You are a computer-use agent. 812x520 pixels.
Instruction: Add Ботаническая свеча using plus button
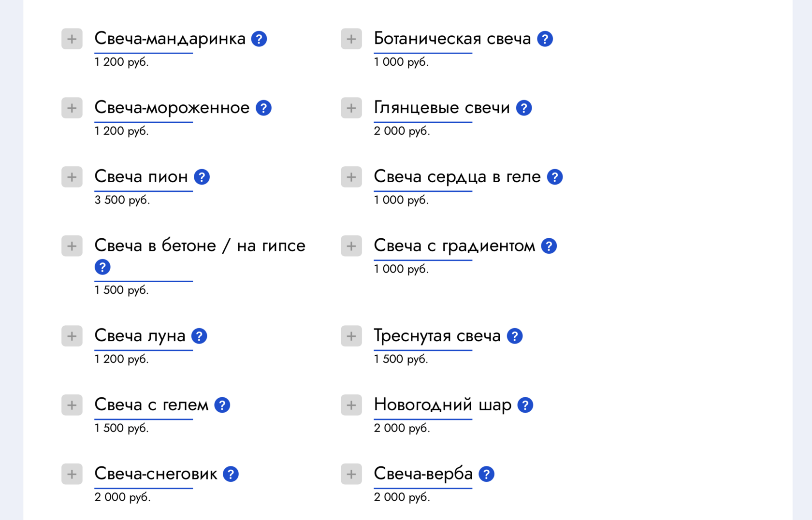[x=351, y=39]
